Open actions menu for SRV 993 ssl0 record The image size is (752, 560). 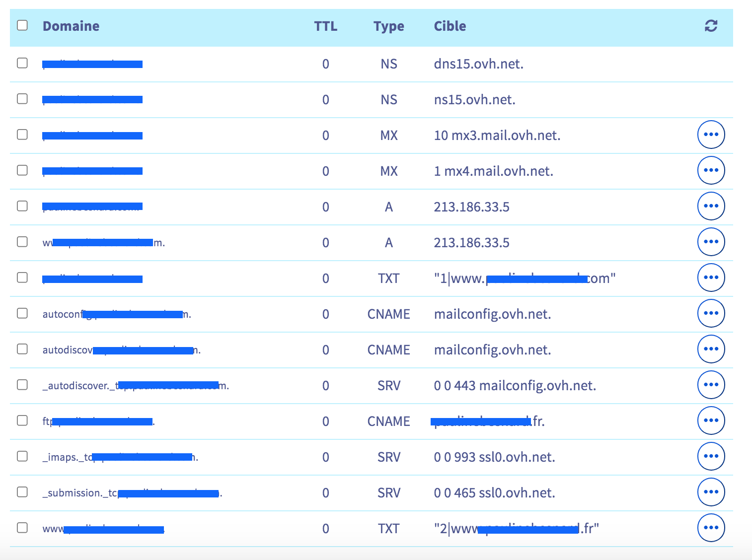point(711,456)
